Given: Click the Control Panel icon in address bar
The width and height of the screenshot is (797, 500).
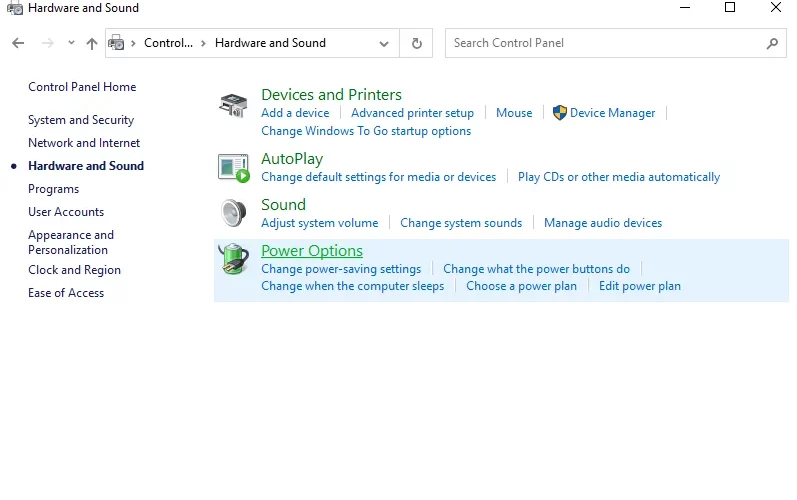Looking at the screenshot, I should (x=116, y=43).
